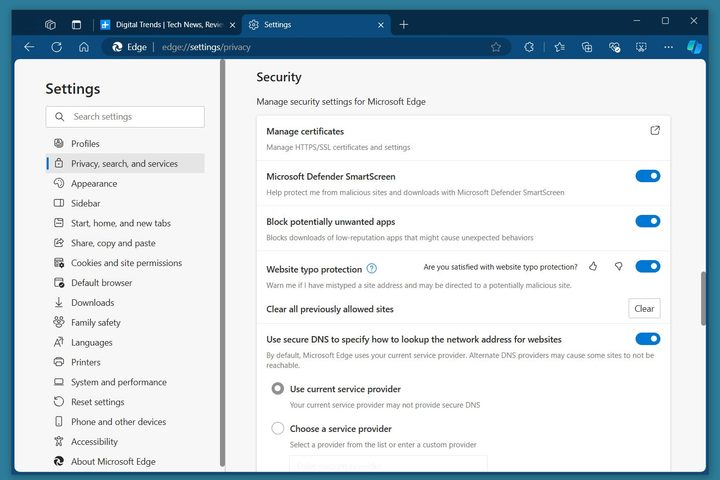Image resolution: width=720 pixels, height=480 pixels.
Task: Click the Search settings input field
Action: (125, 117)
